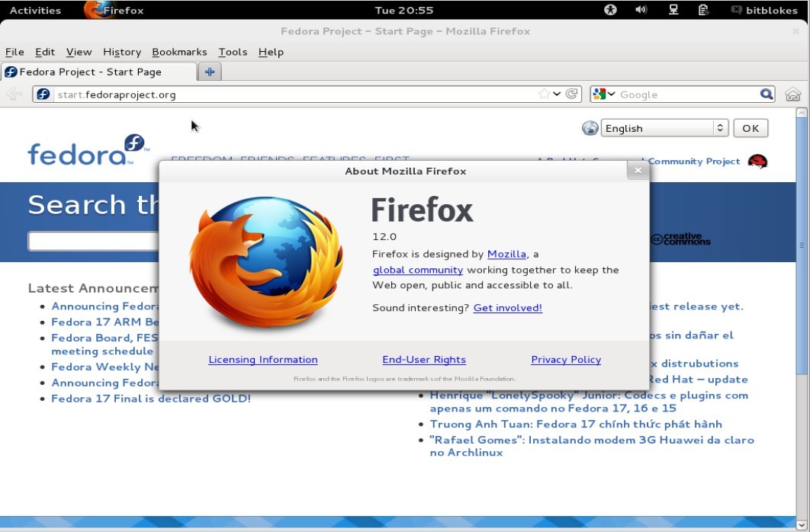Screen dimensions: 810x532
Task: Open the English language dropdown
Action: tap(664, 128)
